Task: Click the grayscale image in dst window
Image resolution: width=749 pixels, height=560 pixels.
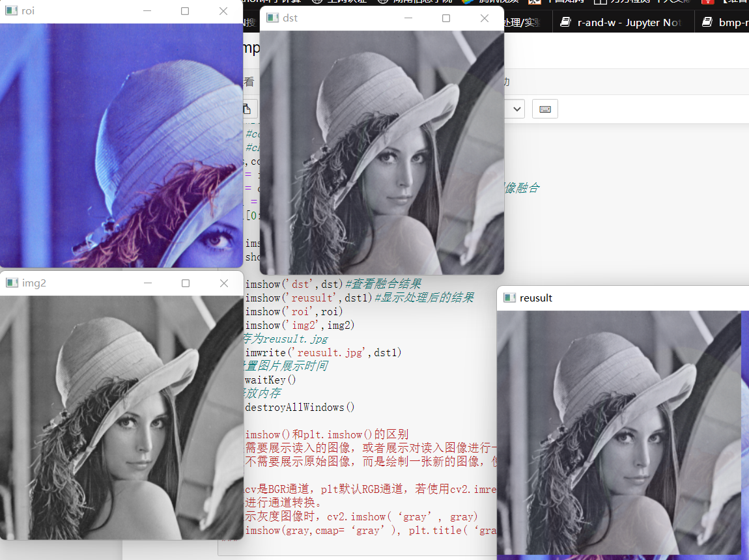Action: coord(382,153)
